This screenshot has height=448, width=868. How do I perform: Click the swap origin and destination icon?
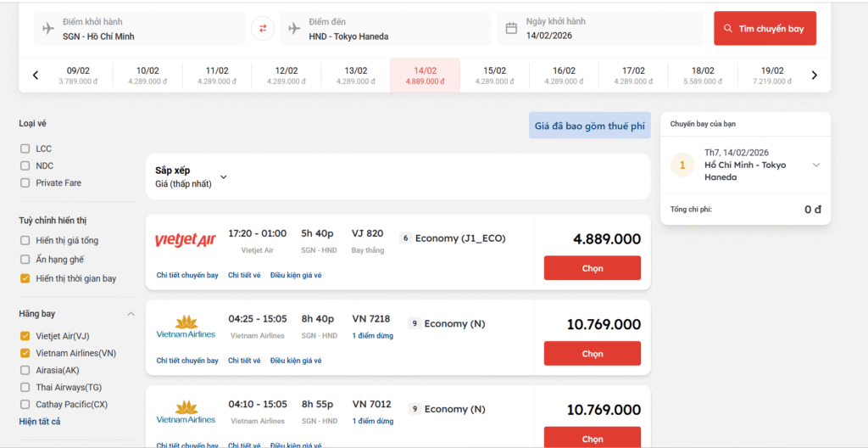pyautogui.click(x=263, y=28)
